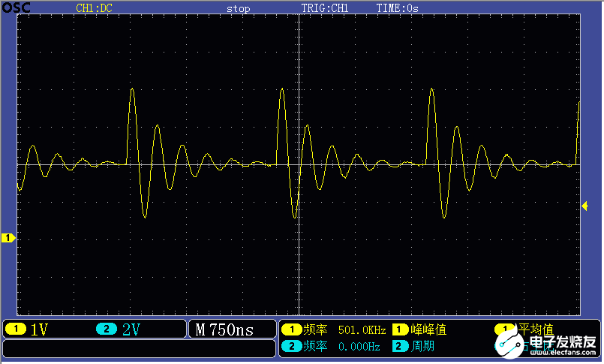Select the cyan channel 2 badge beside 2V
Image resolution: width=604 pixels, height=364 pixels.
pos(107,329)
